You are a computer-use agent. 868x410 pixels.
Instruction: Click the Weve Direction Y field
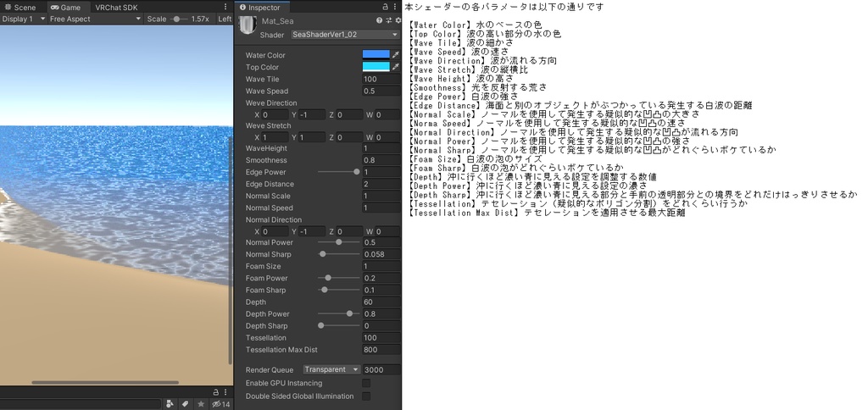pos(312,115)
